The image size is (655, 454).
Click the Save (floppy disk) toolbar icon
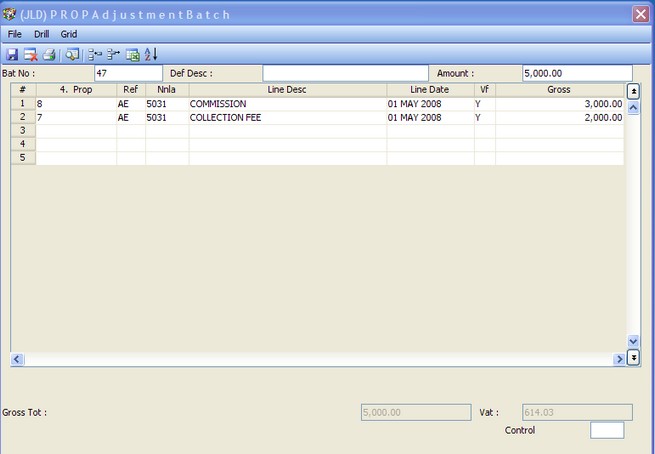[x=12, y=54]
